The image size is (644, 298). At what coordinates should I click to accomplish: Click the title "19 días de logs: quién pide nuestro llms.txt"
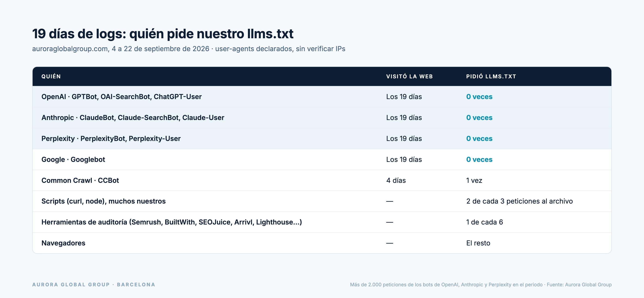(x=163, y=34)
